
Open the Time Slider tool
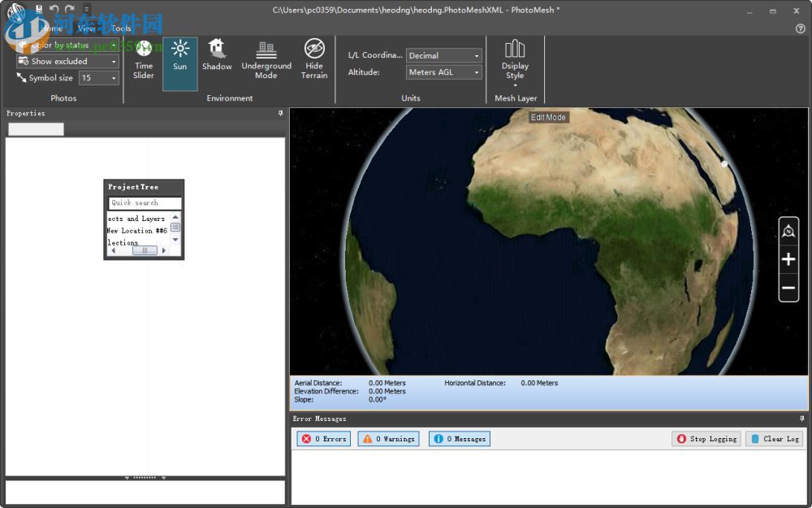tap(144, 59)
